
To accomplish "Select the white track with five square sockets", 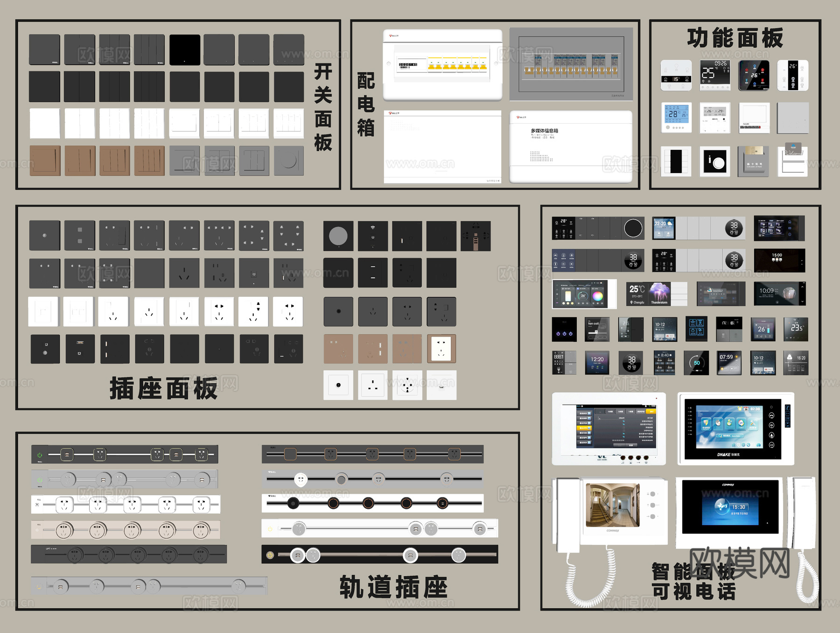I will tap(126, 505).
